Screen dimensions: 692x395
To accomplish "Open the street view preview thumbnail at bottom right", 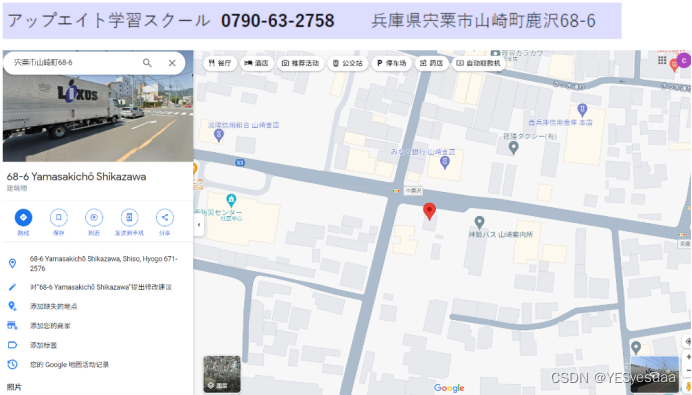I will [x=654, y=374].
